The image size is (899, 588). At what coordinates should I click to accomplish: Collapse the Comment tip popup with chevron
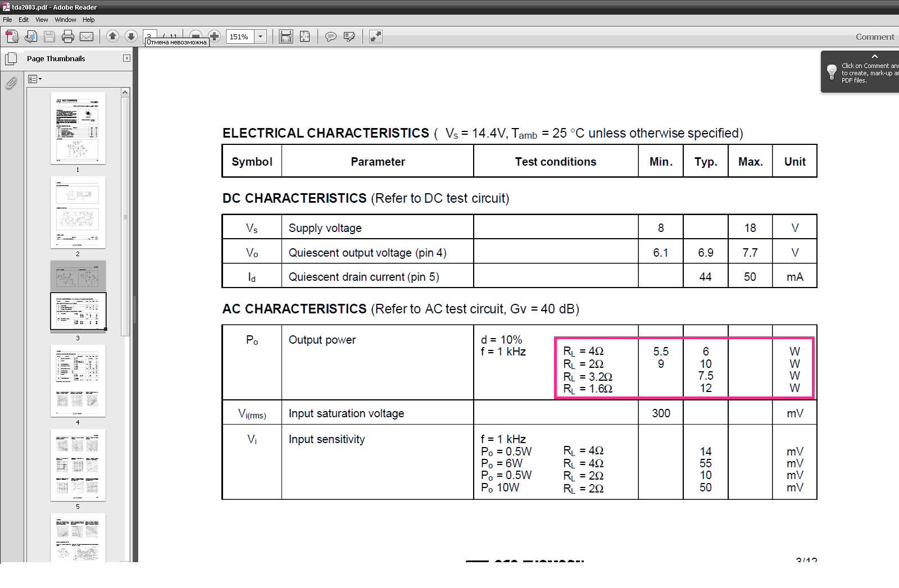[874, 56]
